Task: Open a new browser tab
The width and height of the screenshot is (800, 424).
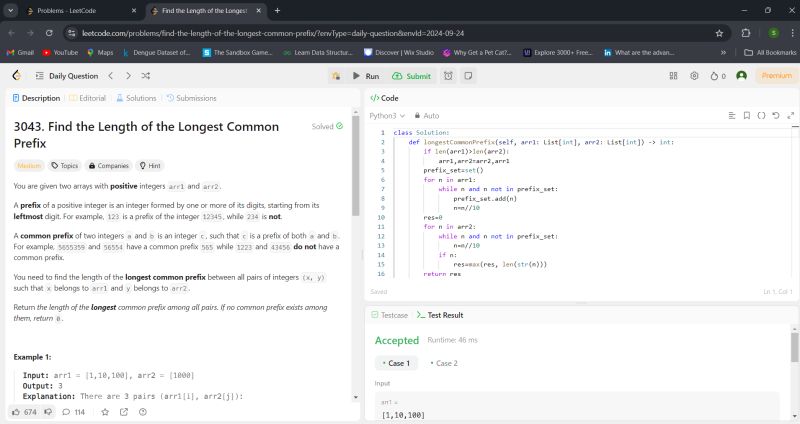Action: coord(277,10)
